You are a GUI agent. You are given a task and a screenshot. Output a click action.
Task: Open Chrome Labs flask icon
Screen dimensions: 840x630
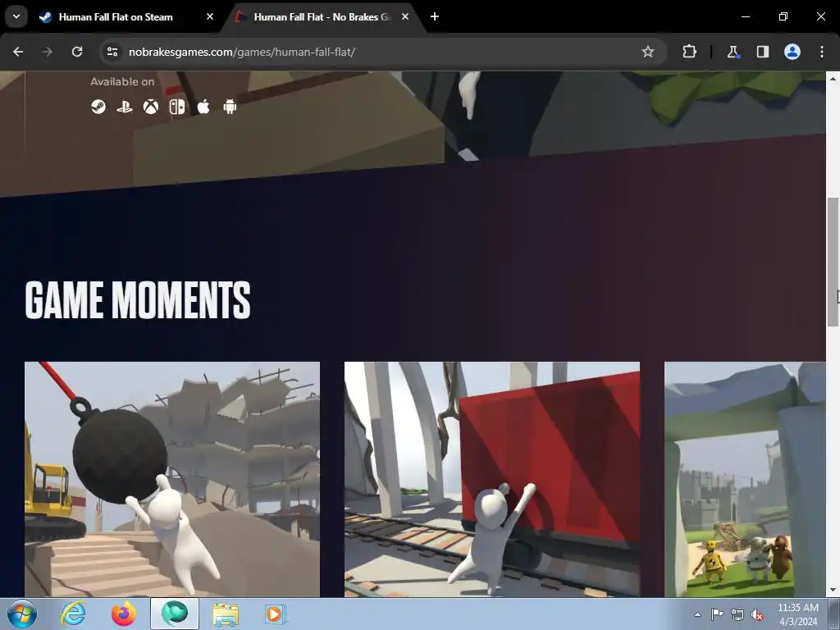pyautogui.click(x=733, y=52)
